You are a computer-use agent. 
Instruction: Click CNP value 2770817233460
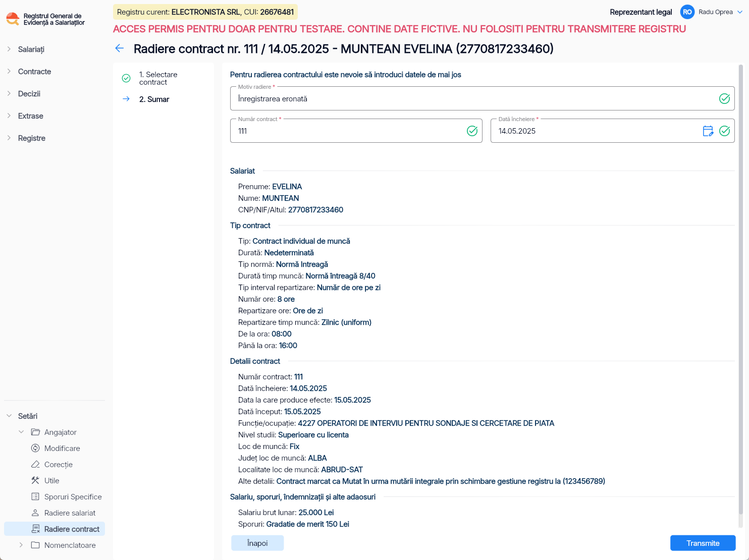pyautogui.click(x=315, y=210)
